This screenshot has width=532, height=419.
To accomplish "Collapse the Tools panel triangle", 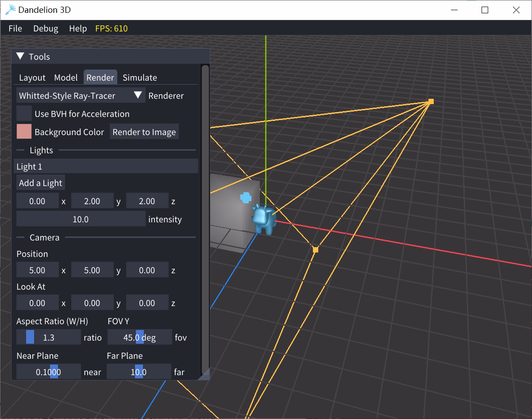I will [x=20, y=56].
